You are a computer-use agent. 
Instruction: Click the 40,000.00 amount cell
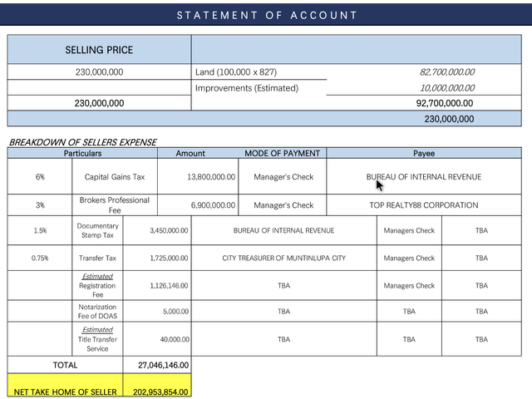(x=157, y=339)
